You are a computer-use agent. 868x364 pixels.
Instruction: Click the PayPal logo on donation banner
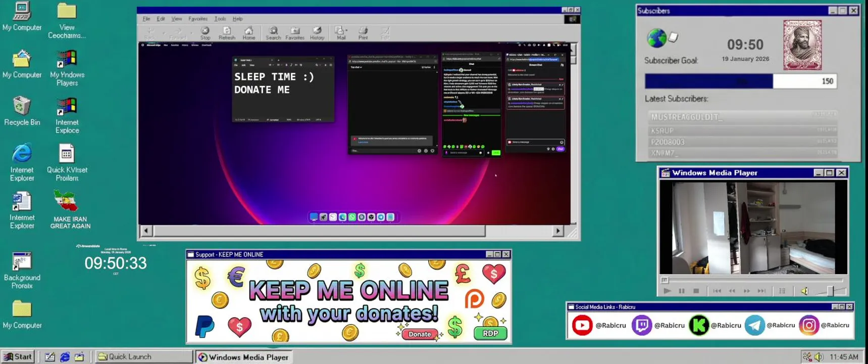205,326
